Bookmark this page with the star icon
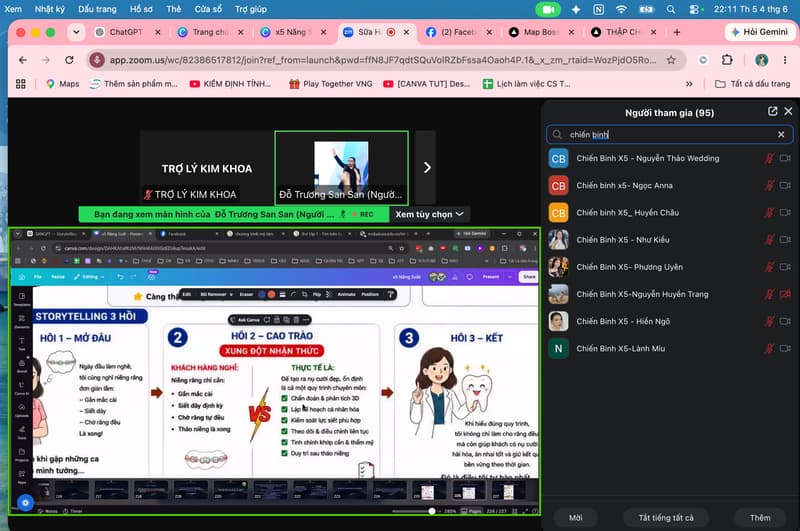The height and width of the screenshot is (531, 800). tap(671, 60)
